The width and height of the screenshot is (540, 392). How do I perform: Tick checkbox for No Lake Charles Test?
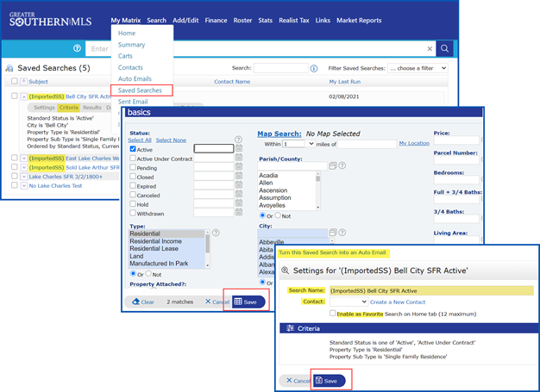pos(14,185)
